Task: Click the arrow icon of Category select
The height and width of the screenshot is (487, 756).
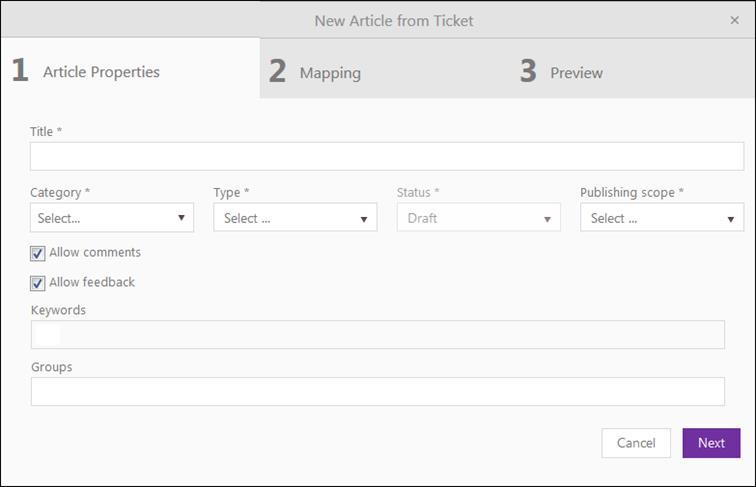Action: click(x=181, y=218)
